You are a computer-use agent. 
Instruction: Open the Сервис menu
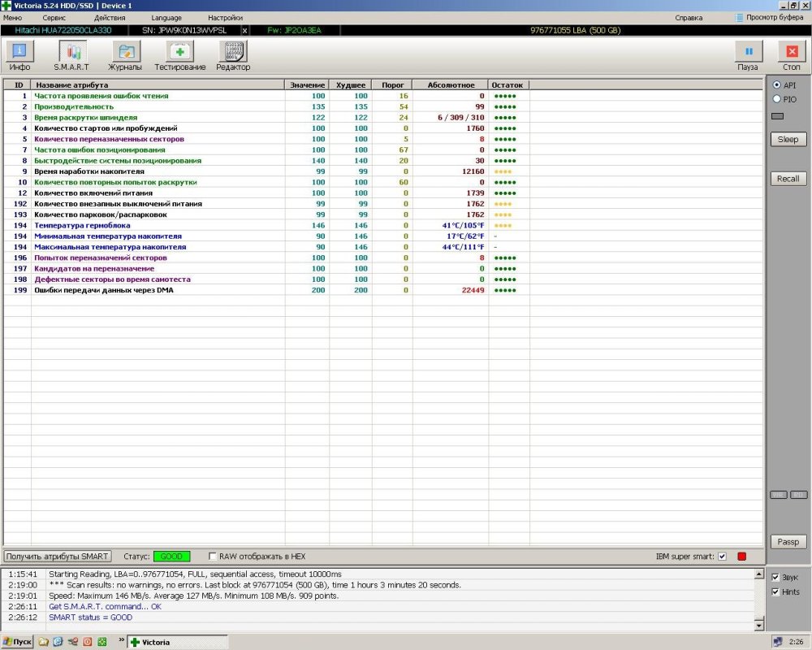(x=54, y=17)
